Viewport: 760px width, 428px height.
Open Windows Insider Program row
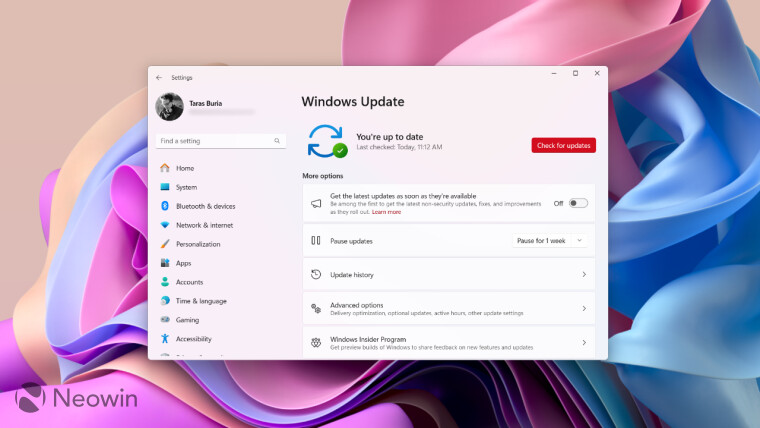click(449, 343)
